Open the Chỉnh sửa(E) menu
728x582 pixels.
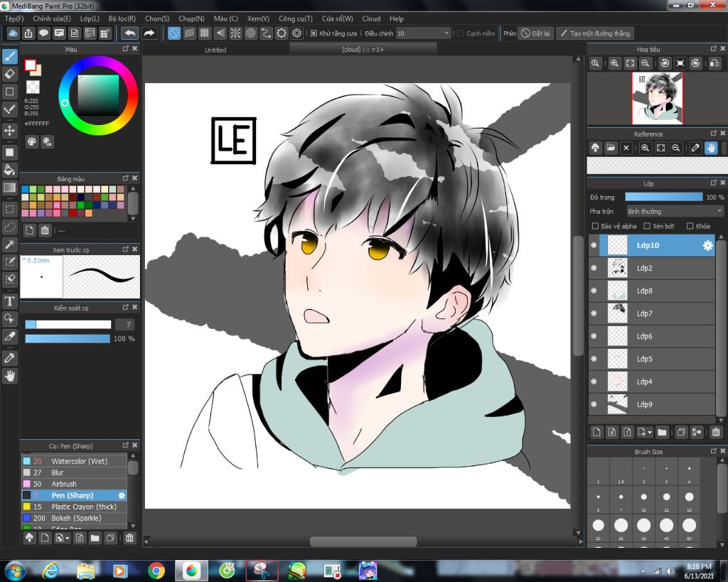tap(52, 18)
